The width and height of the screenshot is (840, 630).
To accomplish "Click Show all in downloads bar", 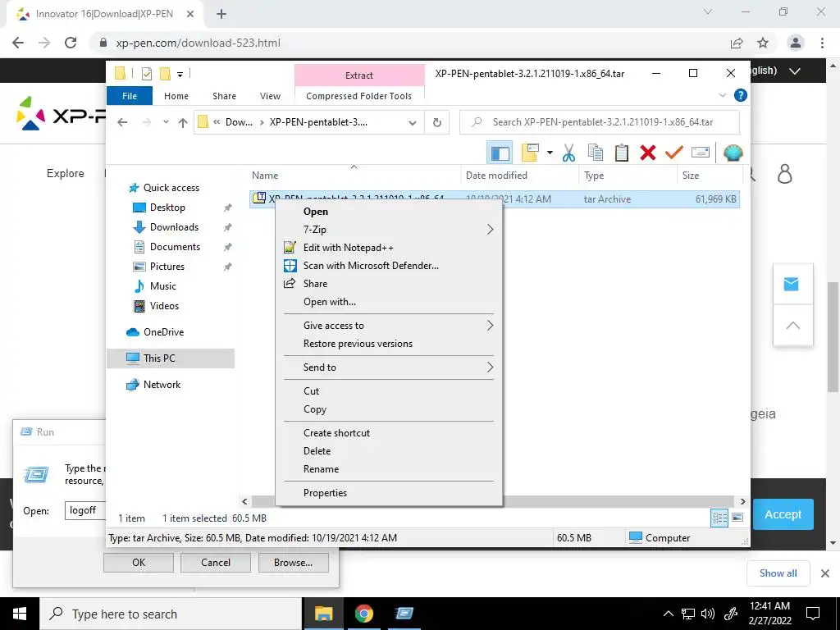I will click(x=778, y=573).
